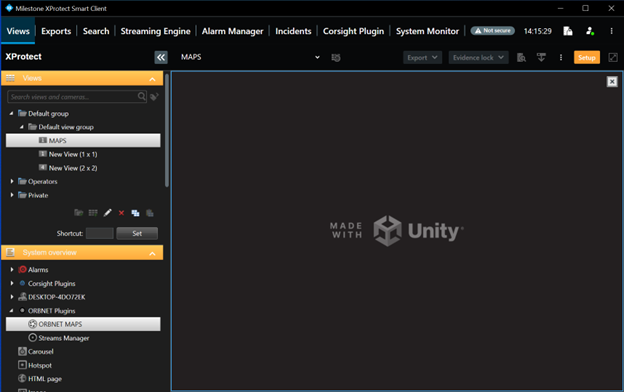Image resolution: width=624 pixels, height=392 pixels.
Task: Collapse the side panel with double-chevron button
Action: pos(161,57)
